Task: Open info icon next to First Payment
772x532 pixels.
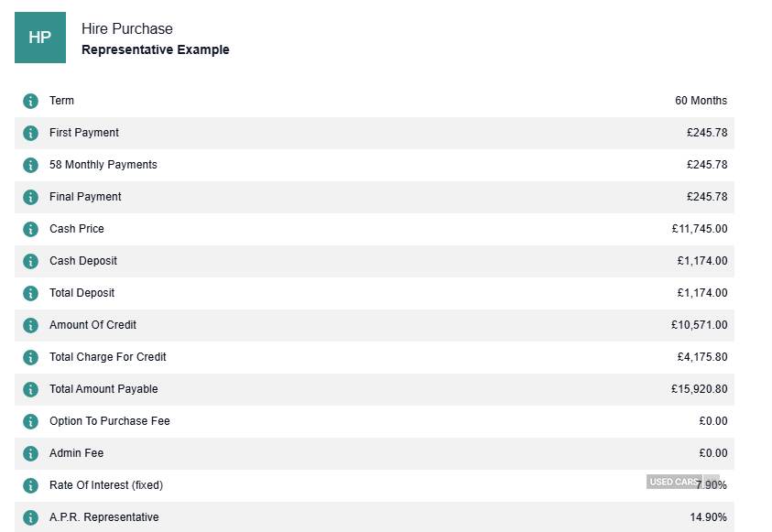Action: pyautogui.click(x=30, y=133)
